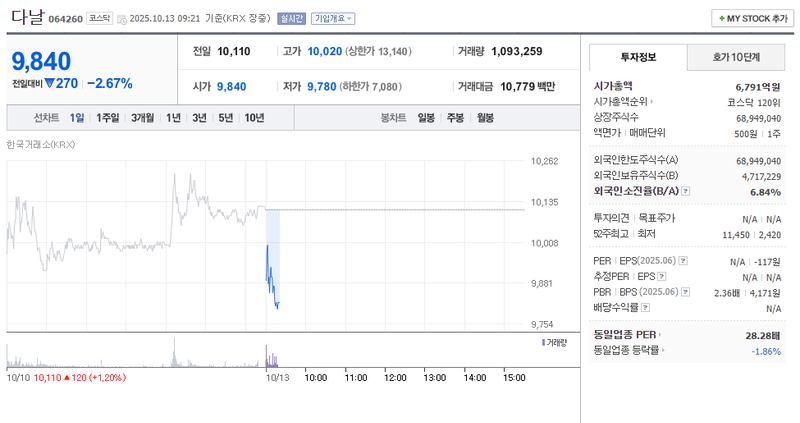The height and width of the screenshot is (423, 800).
Task: Open the 투자정보 tab
Action: (637, 57)
